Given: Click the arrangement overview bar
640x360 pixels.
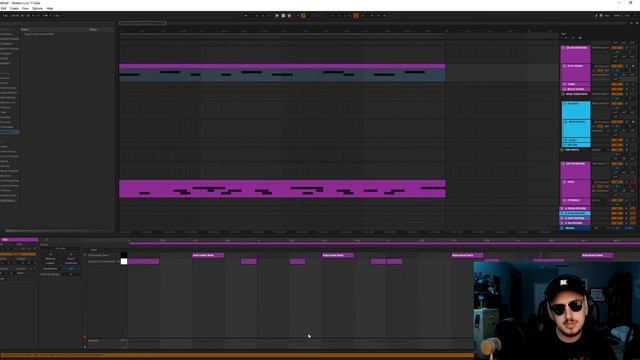Looking at the screenshot, I should [x=142, y=23].
